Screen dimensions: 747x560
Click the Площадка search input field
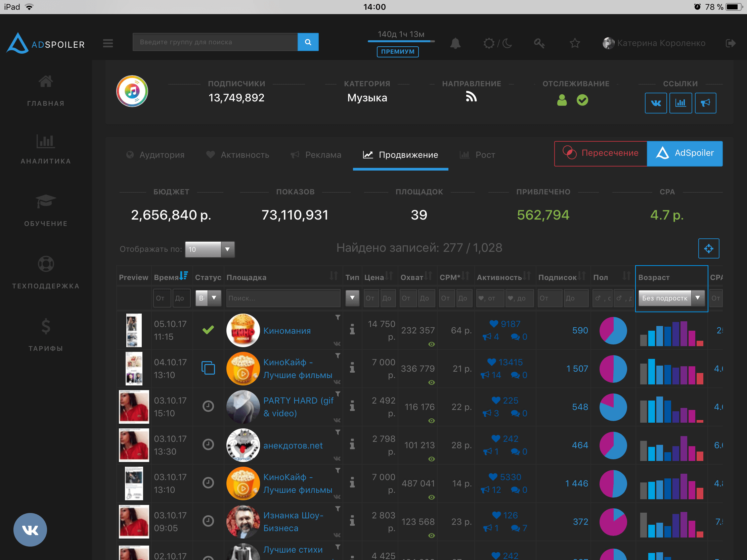(x=283, y=298)
